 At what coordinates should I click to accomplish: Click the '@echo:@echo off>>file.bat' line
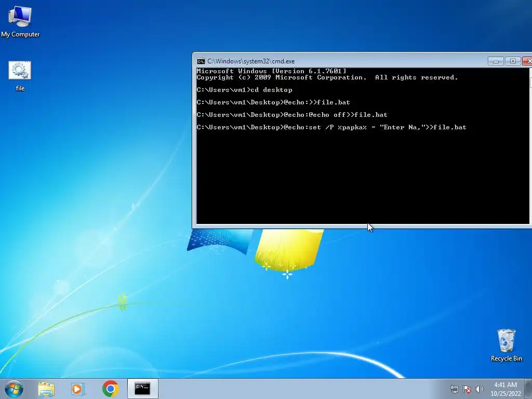tap(292, 115)
